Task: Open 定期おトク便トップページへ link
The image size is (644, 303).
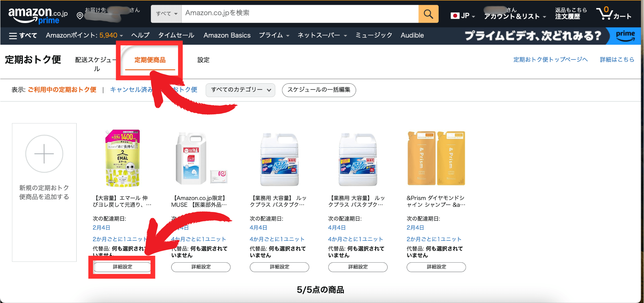Action: pos(550,60)
